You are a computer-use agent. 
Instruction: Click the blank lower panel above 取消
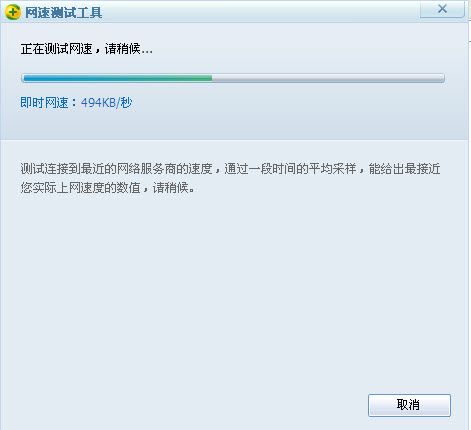(235, 293)
